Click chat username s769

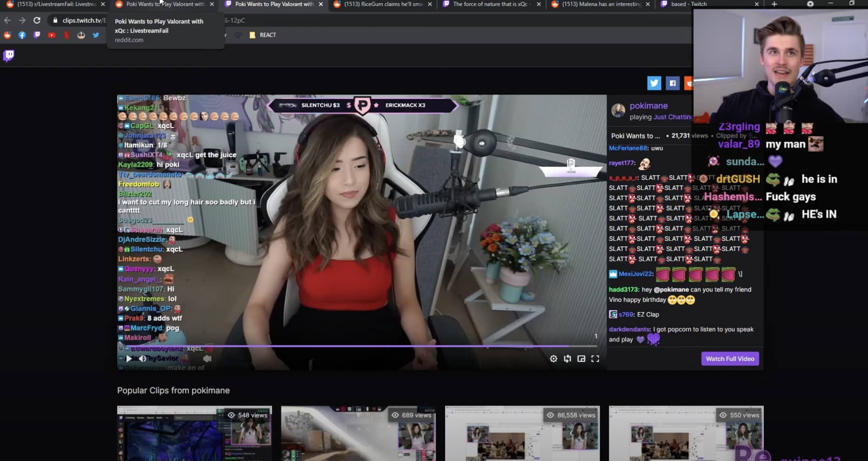coord(626,314)
